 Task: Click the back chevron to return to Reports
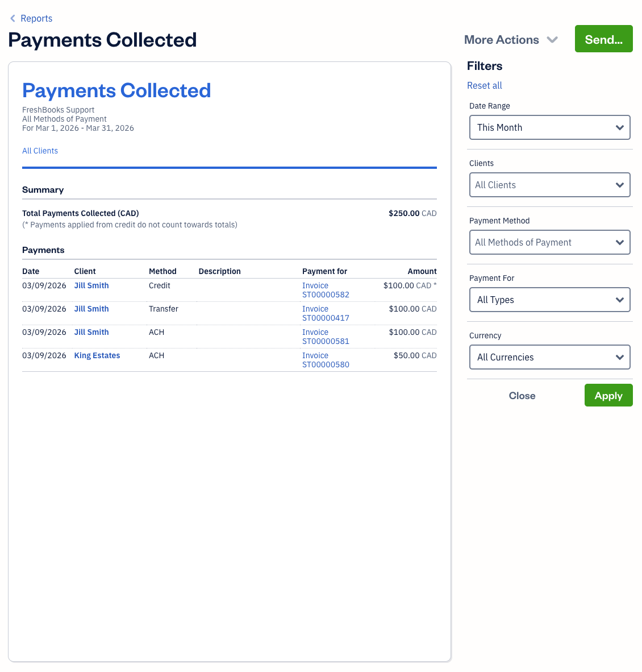point(12,18)
